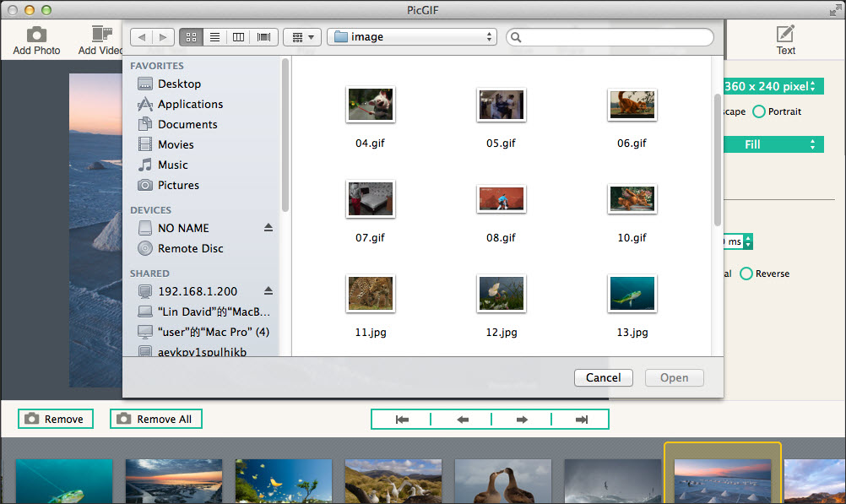Click the search field in file dialog

pyautogui.click(x=610, y=36)
